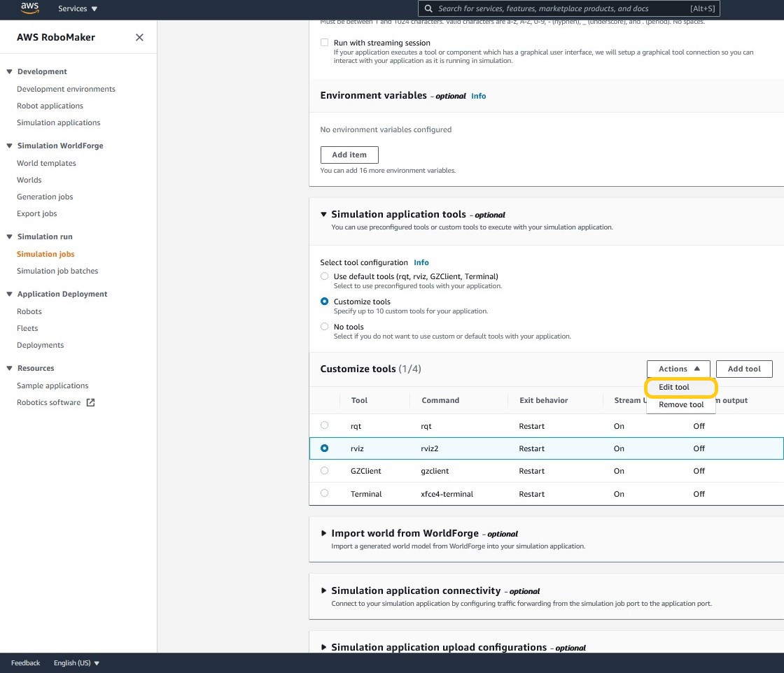Image resolution: width=784 pixels, height=673 pixels.
Task: Close the AWS RoboMaker side panel
Action: (139, 38)
